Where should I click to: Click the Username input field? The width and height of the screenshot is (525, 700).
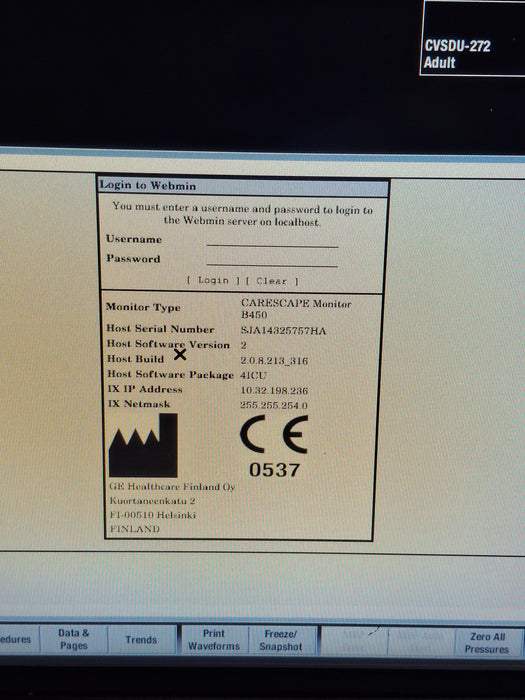(272, 241)
